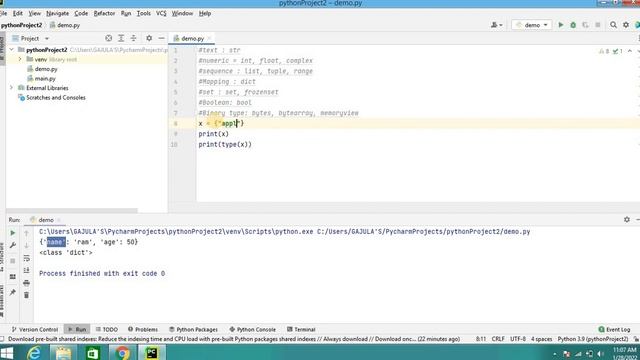Start debugging with the bug icon
The image size is (640, 360).
tap(573, 25)
